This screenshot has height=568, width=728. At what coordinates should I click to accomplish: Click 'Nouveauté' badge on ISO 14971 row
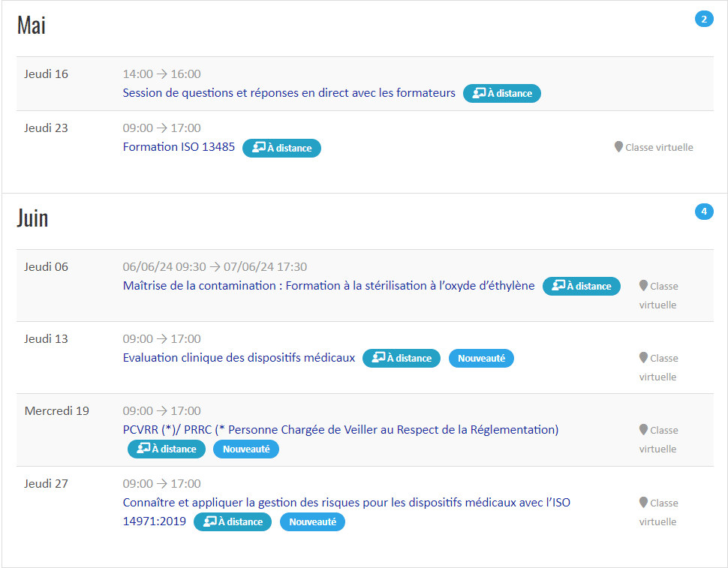click(x=312, y=522)
